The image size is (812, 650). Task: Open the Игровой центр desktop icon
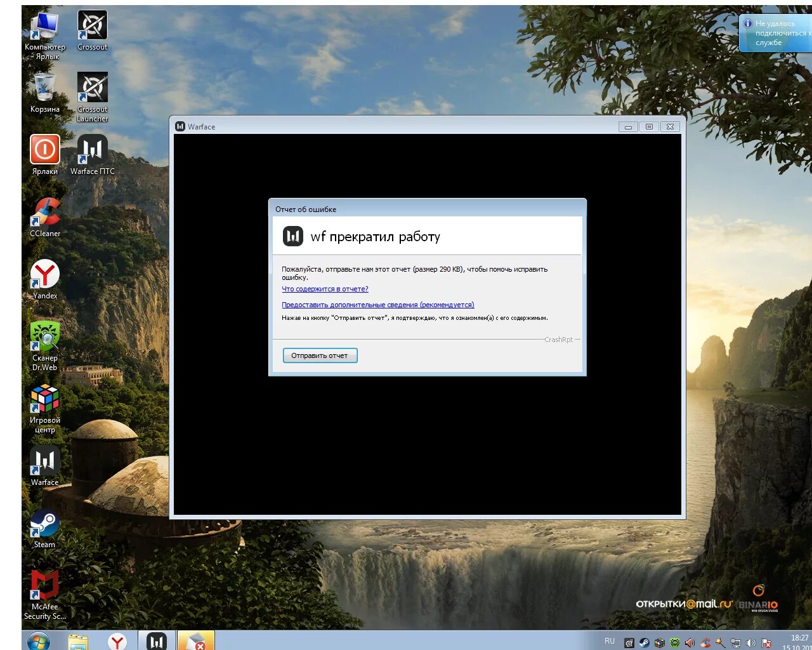(x=44, y=408)
